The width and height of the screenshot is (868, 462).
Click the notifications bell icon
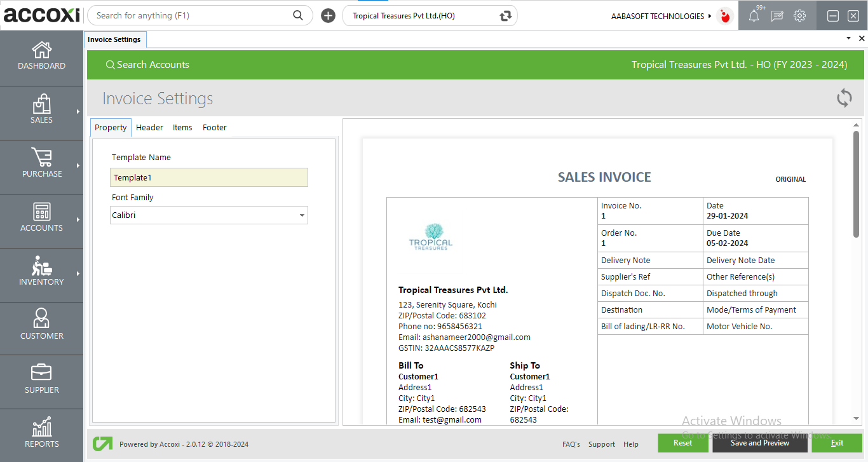pyautogui.click(x=754, y=16)
